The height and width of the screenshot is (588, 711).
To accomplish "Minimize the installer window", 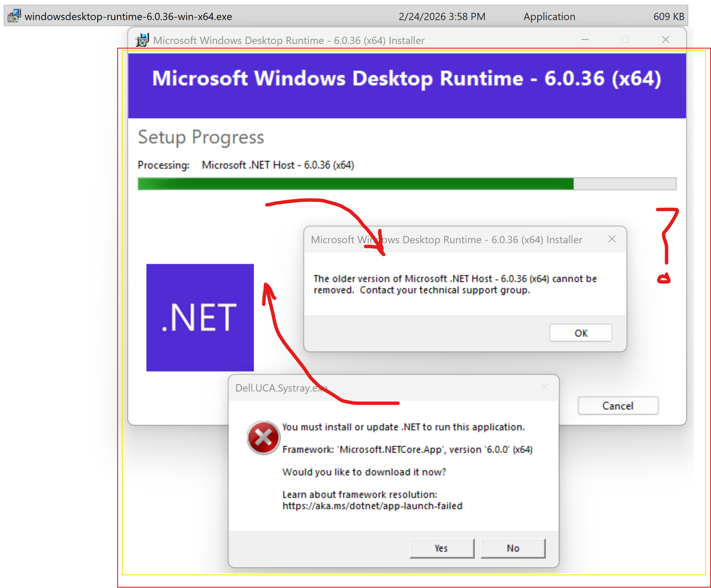I will (x=585, y=40).
